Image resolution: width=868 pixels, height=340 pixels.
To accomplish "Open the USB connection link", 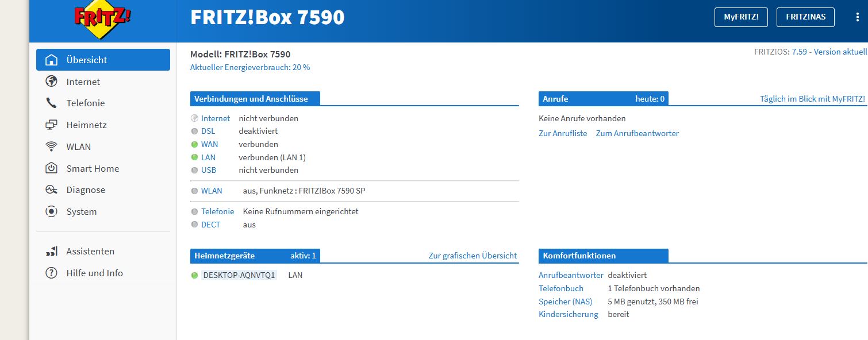I will pos(209,170).
